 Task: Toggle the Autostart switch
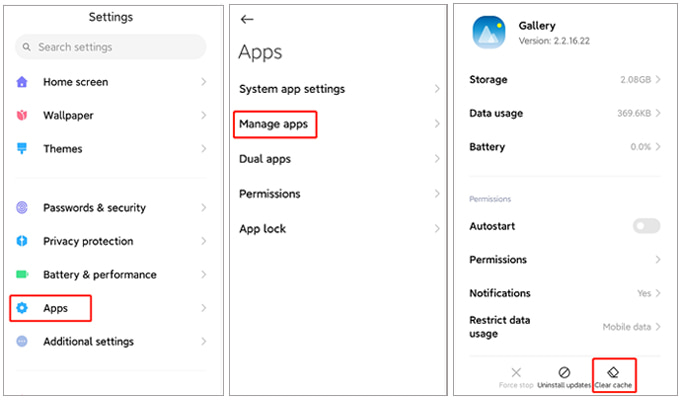(x=646, y=227)
